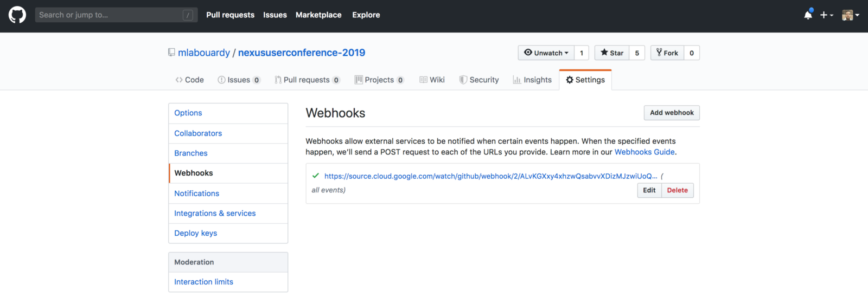This screenshot has width=868, height=297.
Task: Open mlabouardy user profile link
Action: 204,53
